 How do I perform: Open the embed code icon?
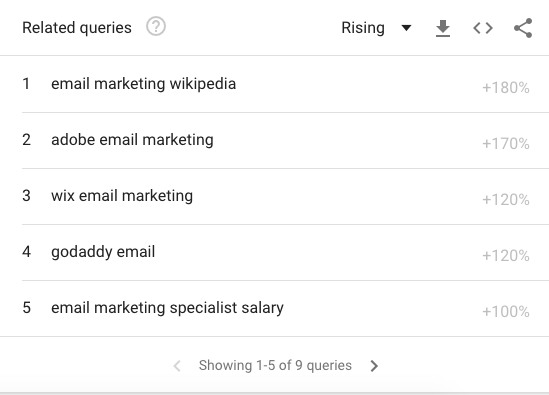click(x=483, y=28)
